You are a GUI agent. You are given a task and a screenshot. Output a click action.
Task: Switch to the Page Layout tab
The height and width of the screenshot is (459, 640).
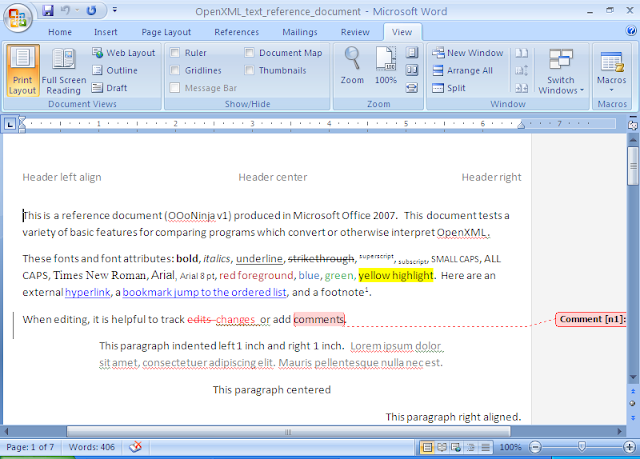click(166, 32)
